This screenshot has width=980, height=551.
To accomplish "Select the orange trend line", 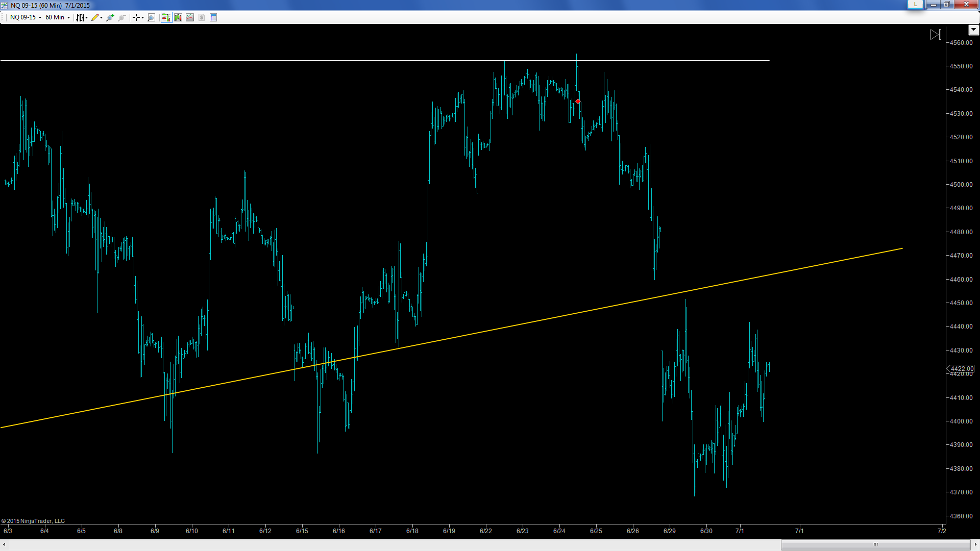I will point(452,338).
